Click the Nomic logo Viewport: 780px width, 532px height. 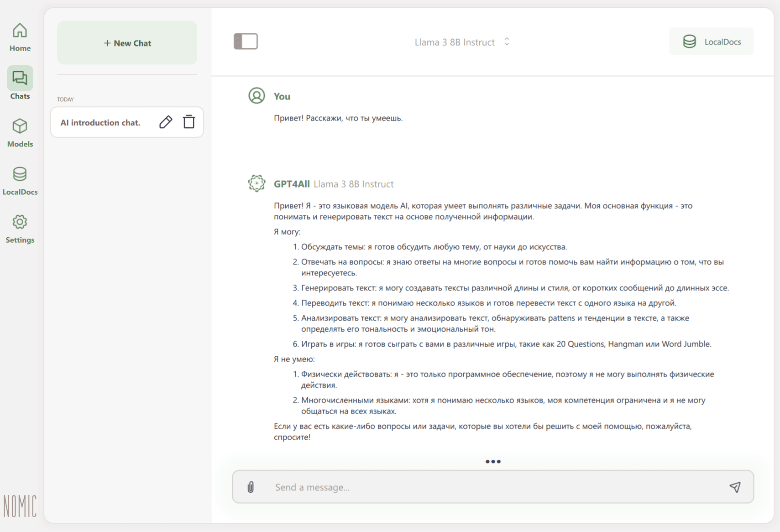20,506
